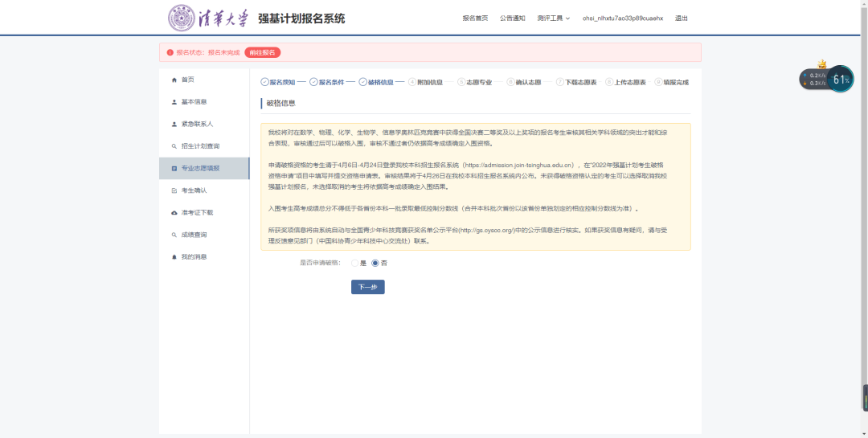Screen dimensions: 868x438
Task: Expand the 测评工具 dropdown menu
Action: (x=553, y=18)
